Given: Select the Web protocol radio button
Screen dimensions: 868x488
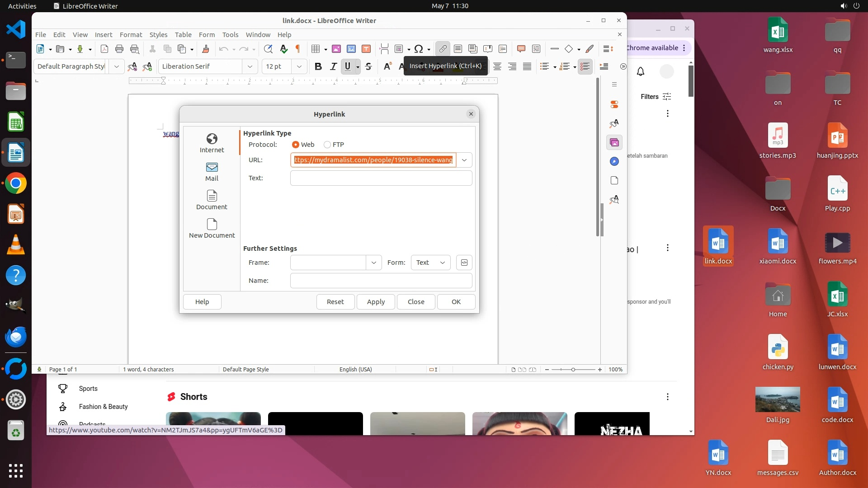Looking at the screenshot, I should (x=296, y=145).
